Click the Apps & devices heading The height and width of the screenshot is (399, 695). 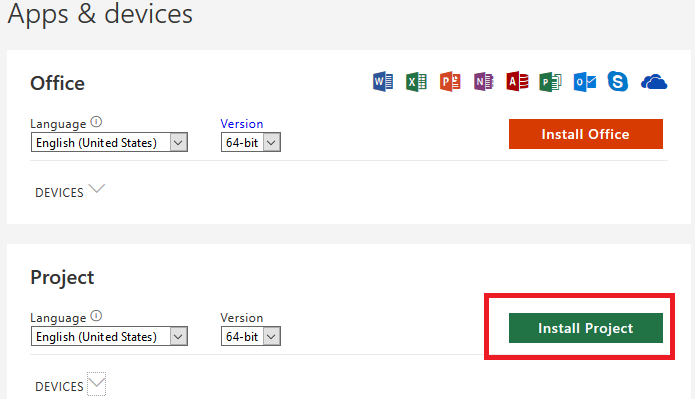pyautogui.click(x=100, y=14)
